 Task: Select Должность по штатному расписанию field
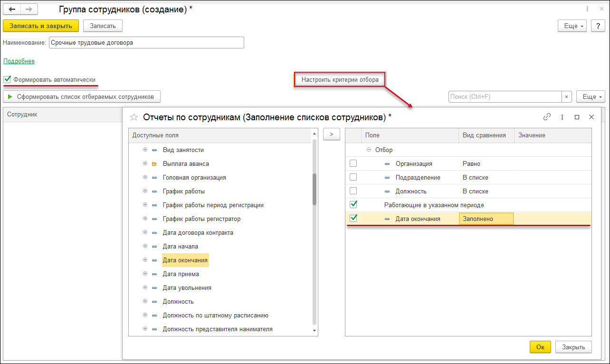[x=216, y=316]
